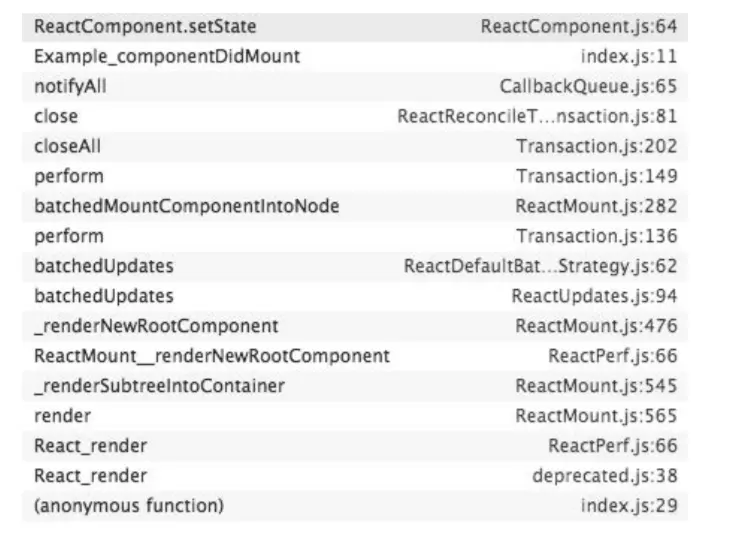The image size is (730, 544).
Task: Open the ReactReconcileT...nsaction.js:81 link
Action: [x=537, y=116]
